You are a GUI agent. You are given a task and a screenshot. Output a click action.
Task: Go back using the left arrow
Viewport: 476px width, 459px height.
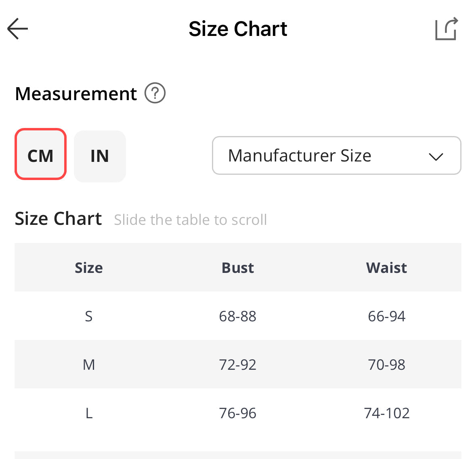coord(18,29)
